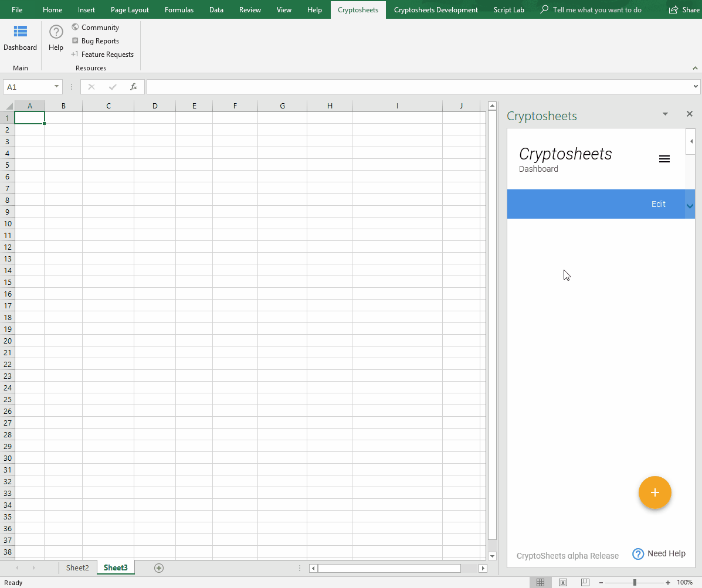The width and height of the screenshot is (702, 588).
Task: Add a new sheet with plus icon
Action: coord(159,568)
